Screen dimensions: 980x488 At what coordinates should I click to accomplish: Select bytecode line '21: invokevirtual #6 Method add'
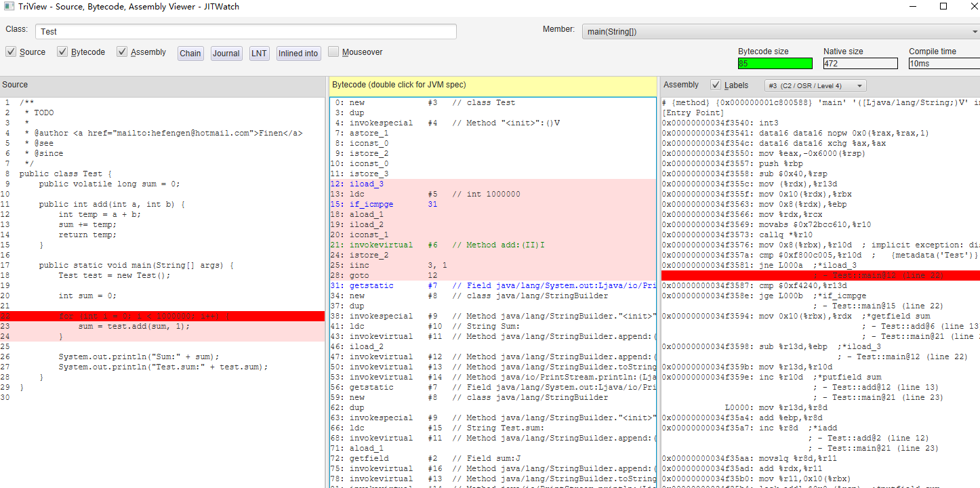(493, 245)
